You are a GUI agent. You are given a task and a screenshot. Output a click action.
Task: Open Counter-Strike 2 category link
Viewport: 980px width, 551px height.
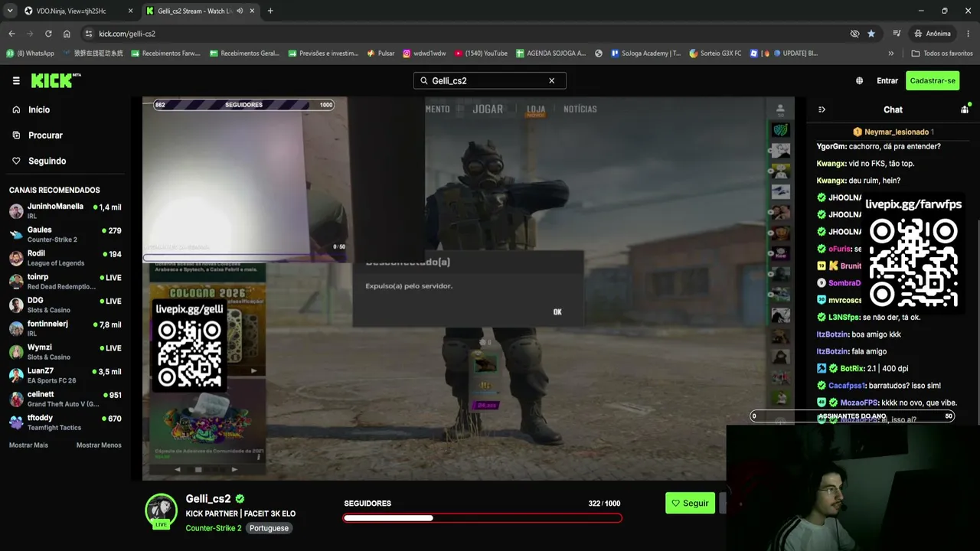pyautogui.click(x=213, y=528)
